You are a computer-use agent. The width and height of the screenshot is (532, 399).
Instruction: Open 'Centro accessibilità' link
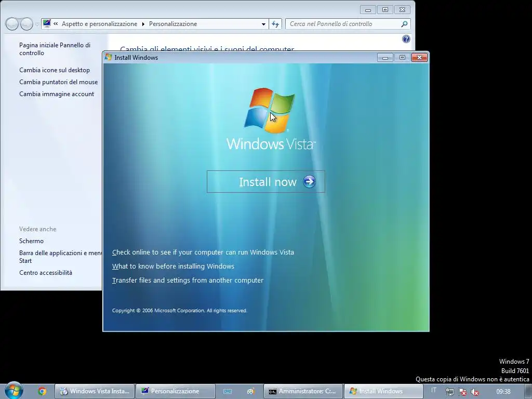pyautogui.click(x=46, y=272)
